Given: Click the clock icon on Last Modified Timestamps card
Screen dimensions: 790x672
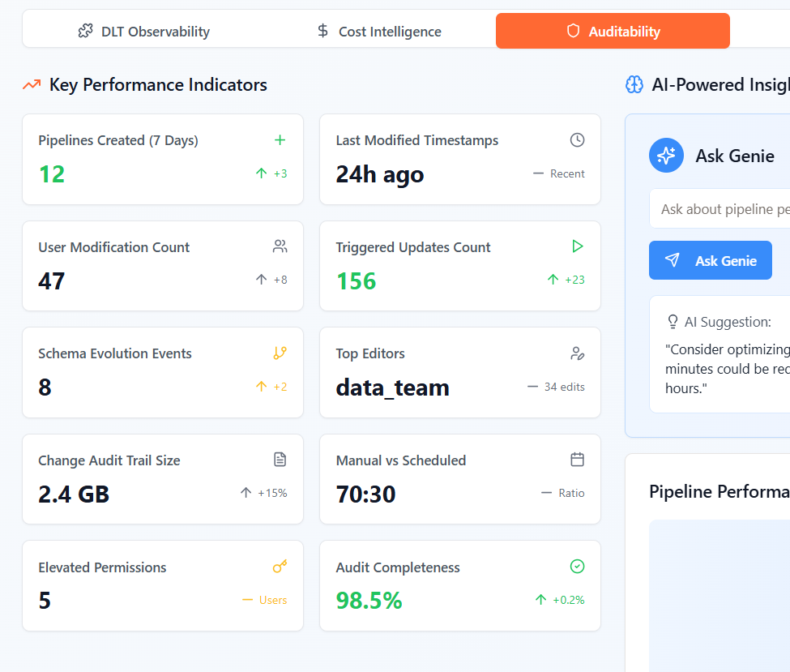Looking at the screenshot, I should 577,139.
